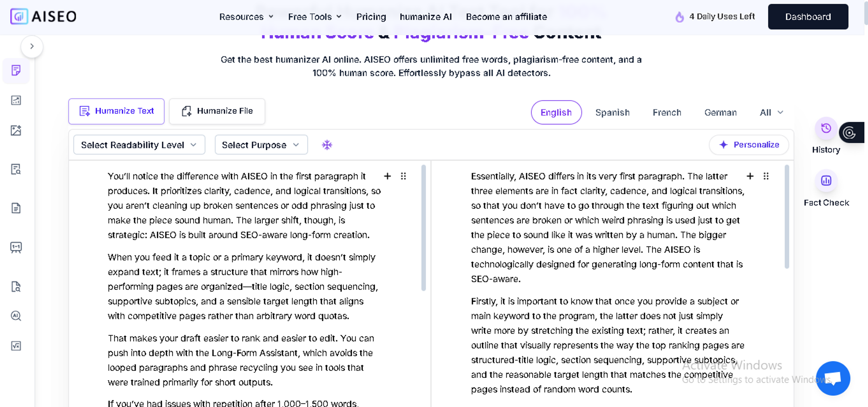
Task: Open the AI magnifier detector sidebar icon
Action: point(16,316)
